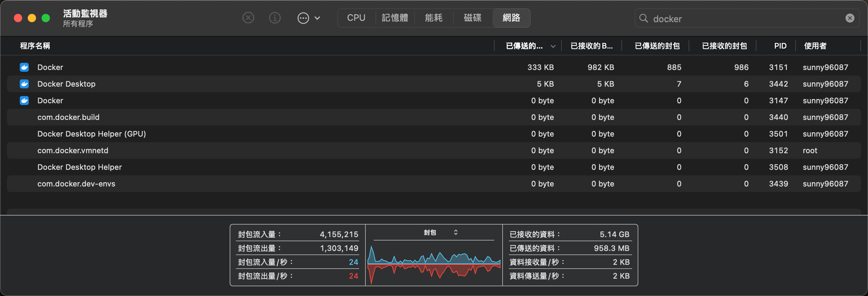868x296 pixels.
Task: Click PID 3442 cell
Action: [778, 84]
